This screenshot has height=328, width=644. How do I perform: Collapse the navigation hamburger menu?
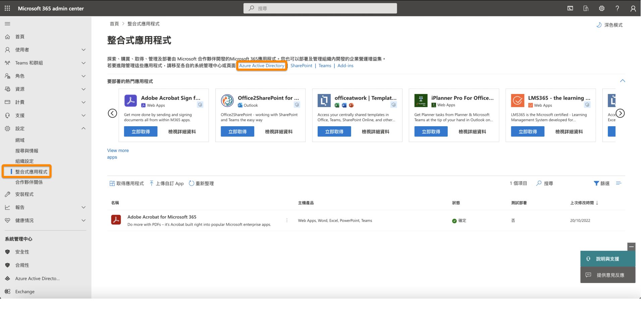click(x=7, y=24)
